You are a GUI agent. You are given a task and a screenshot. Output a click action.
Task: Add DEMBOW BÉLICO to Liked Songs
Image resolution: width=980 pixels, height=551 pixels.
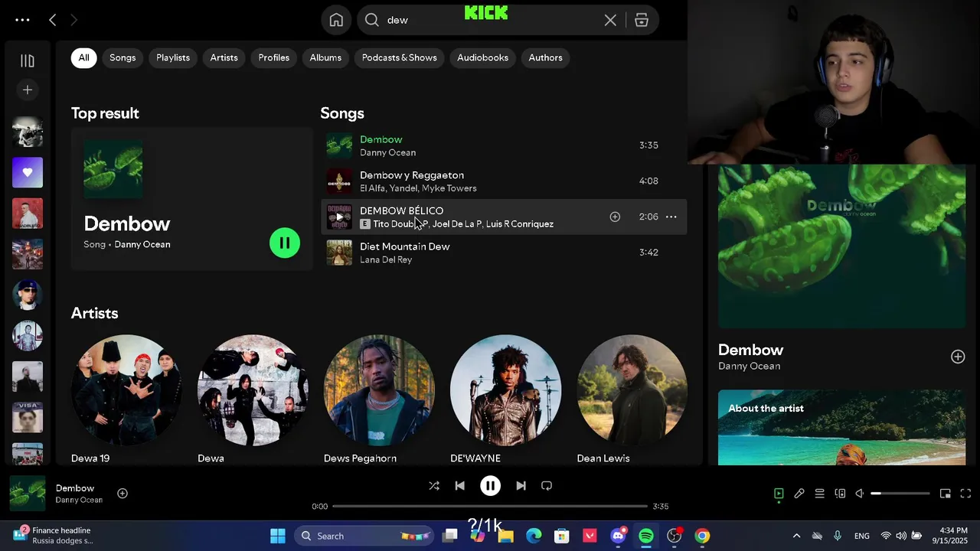click(615, 217)
